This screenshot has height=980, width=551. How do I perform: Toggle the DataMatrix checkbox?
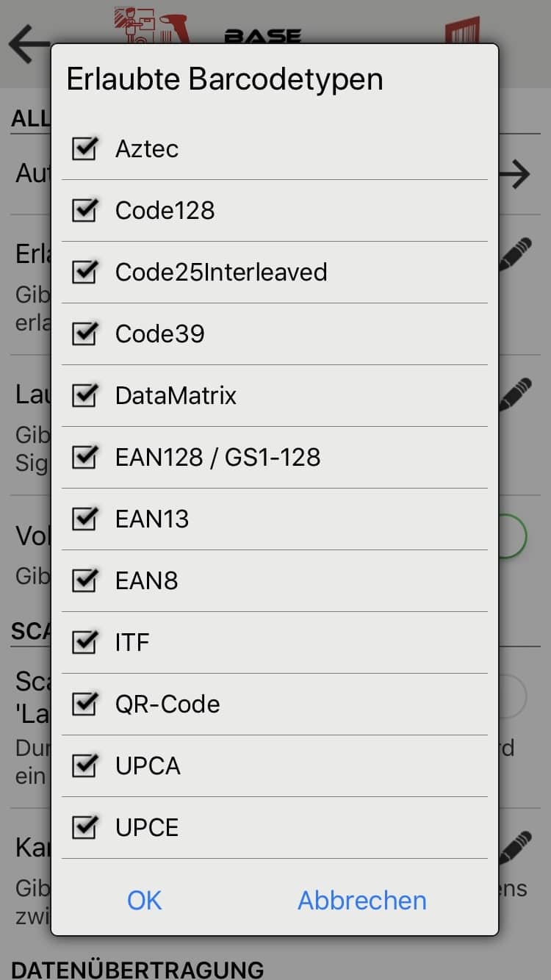[85, 395]
